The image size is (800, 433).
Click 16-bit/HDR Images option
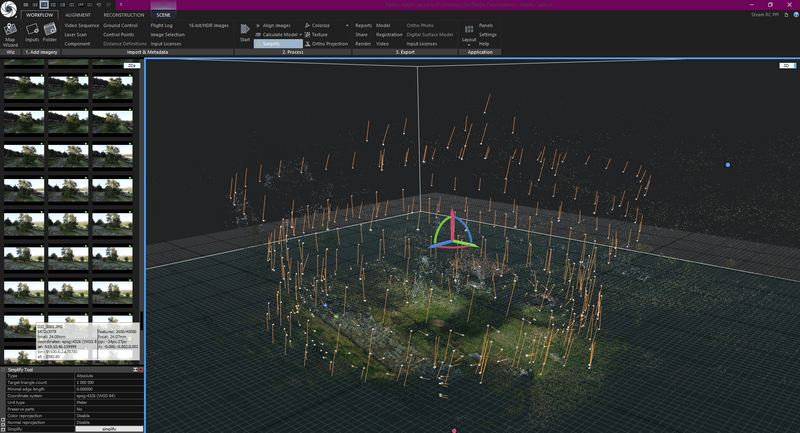(209, 26)
